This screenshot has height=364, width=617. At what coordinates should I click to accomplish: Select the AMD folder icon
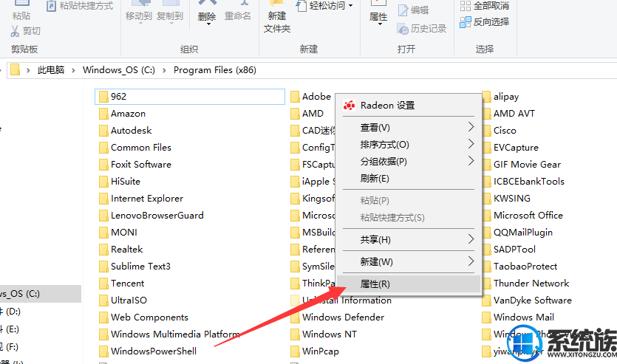(x=295, y=114)
